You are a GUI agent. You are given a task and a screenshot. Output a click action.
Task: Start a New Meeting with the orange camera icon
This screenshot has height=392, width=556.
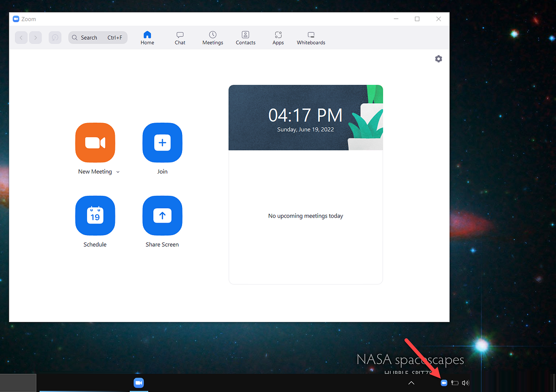95,143
